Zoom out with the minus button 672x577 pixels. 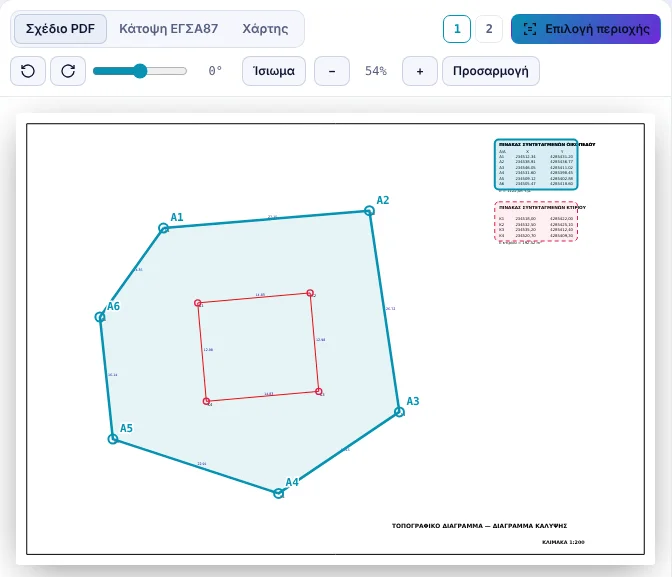point(332,71)
